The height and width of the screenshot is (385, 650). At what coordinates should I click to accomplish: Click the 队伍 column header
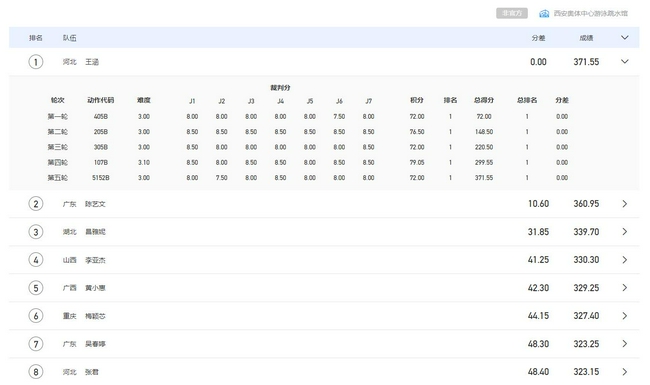point(70,38)
